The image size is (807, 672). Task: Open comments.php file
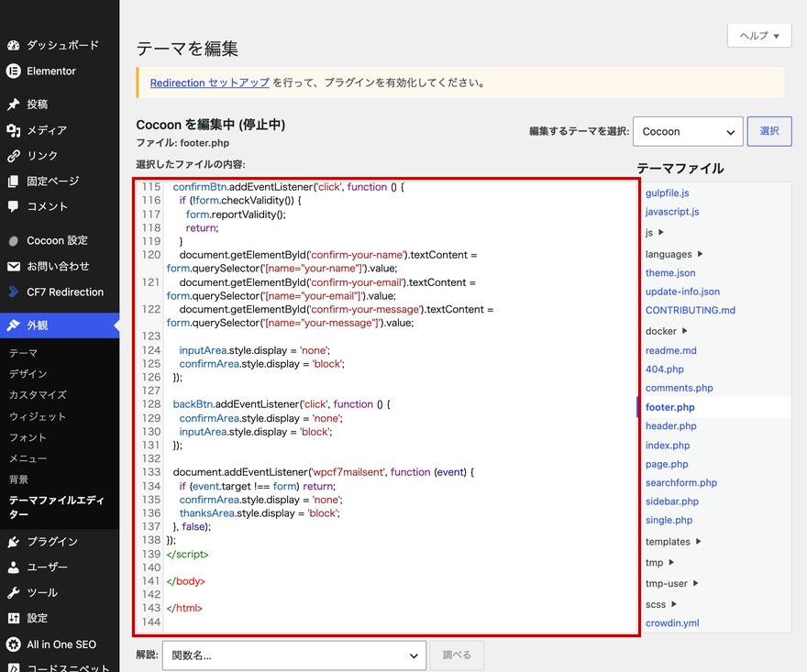679,388
